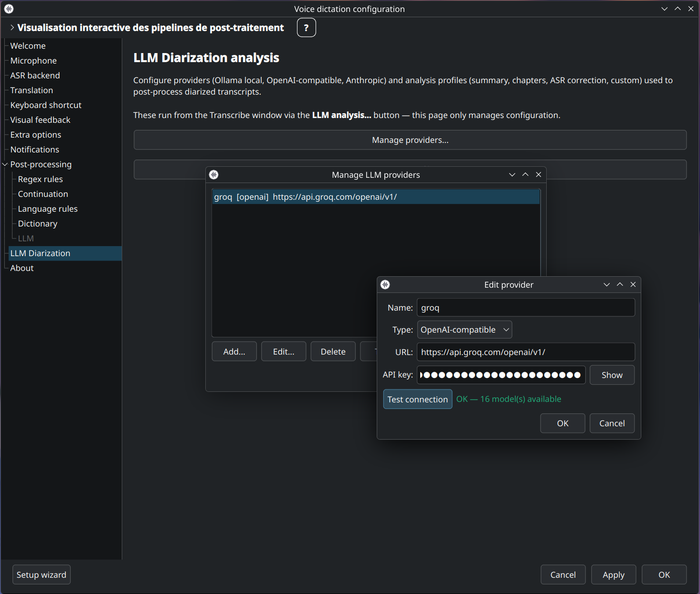Click the Manage providers... button
The width and height of the screenshot is (700, 594).
coord(410,140)
